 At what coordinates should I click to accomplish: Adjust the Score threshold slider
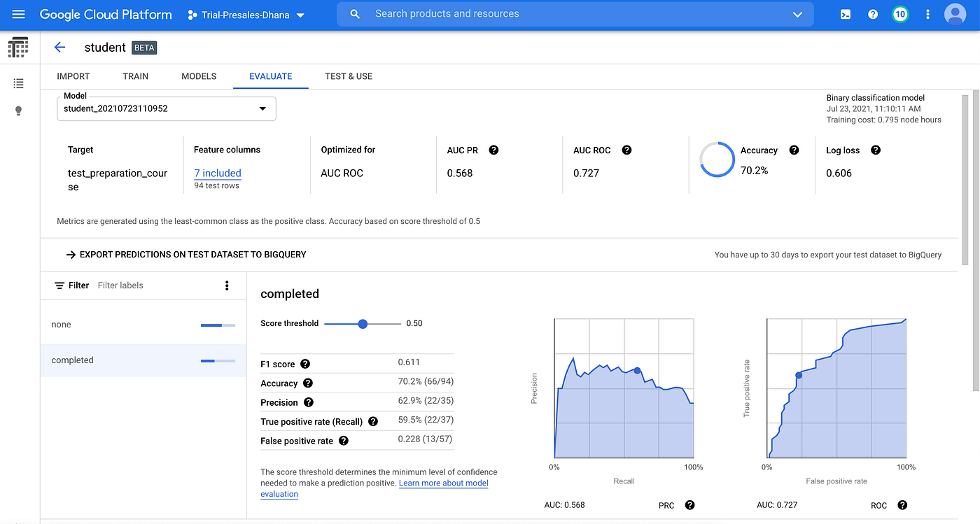362,323
